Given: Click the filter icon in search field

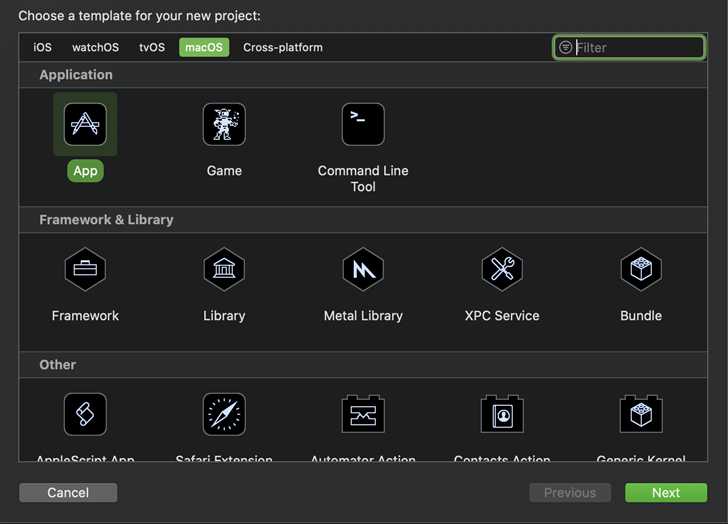Looking at the screenshot, I should [x=565, y=47].
